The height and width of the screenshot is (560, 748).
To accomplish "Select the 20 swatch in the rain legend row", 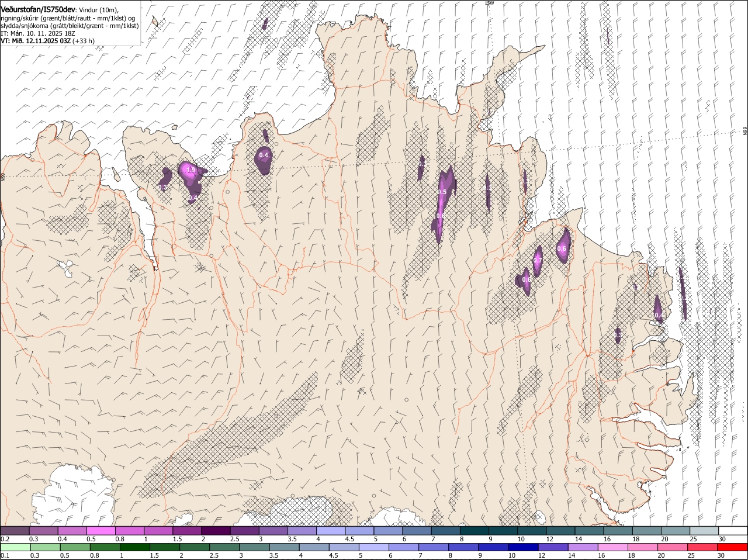I will pyautogui.click(x=671, y=548).
